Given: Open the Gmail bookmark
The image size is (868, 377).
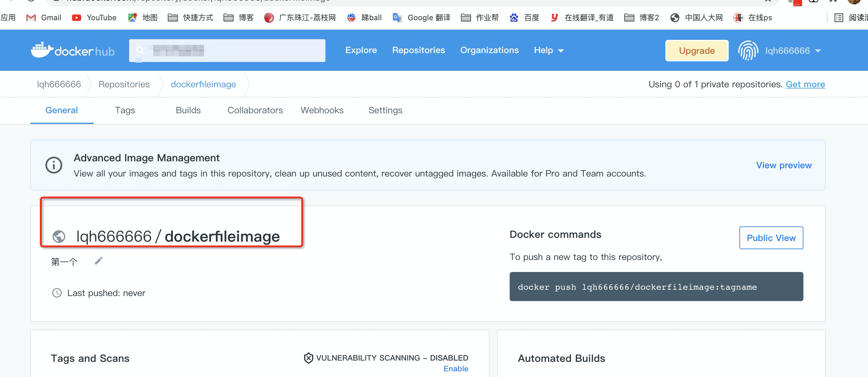Looking at the screenshot, I should 44,17.
